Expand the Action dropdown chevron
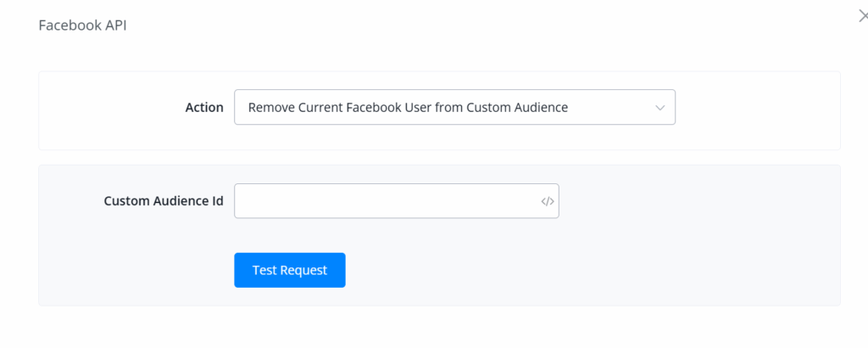The height and width of the screenshot is (348, 868). pyautogui.click(x=660, y=108)
